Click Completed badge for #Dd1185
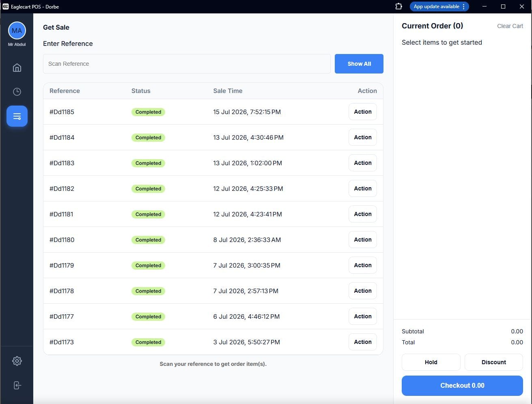 pos(148,112)
